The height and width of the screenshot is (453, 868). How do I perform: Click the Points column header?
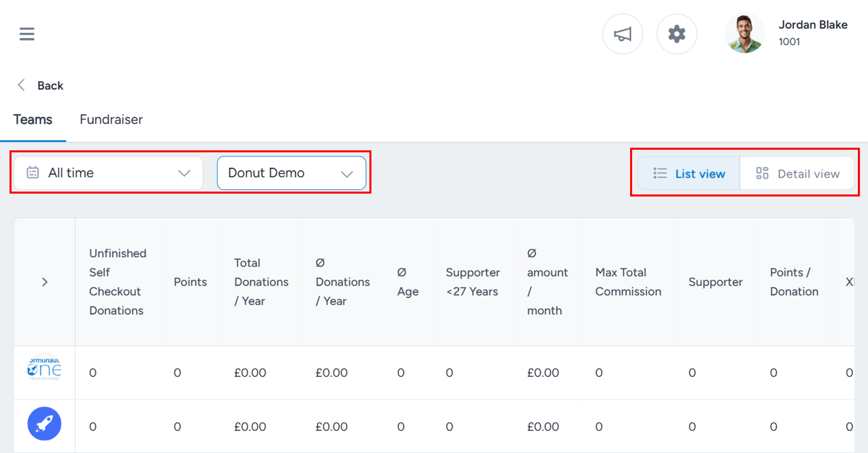(190, 282)
